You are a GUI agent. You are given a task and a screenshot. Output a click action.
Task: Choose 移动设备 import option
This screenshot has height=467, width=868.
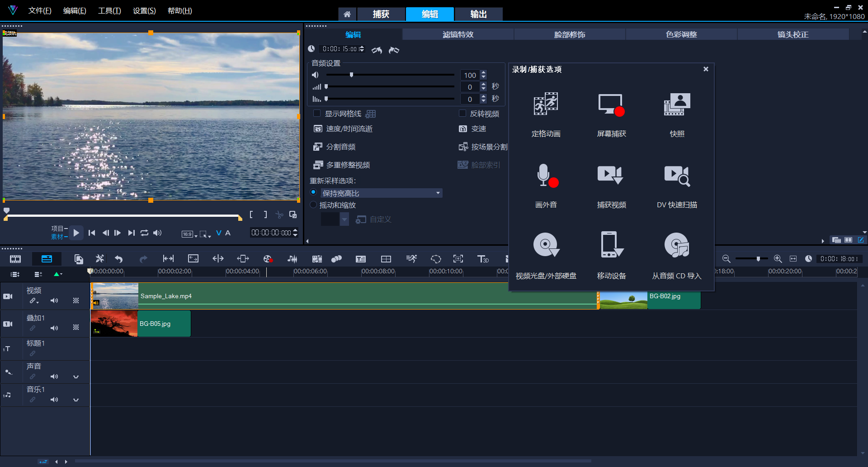[611, 256]
